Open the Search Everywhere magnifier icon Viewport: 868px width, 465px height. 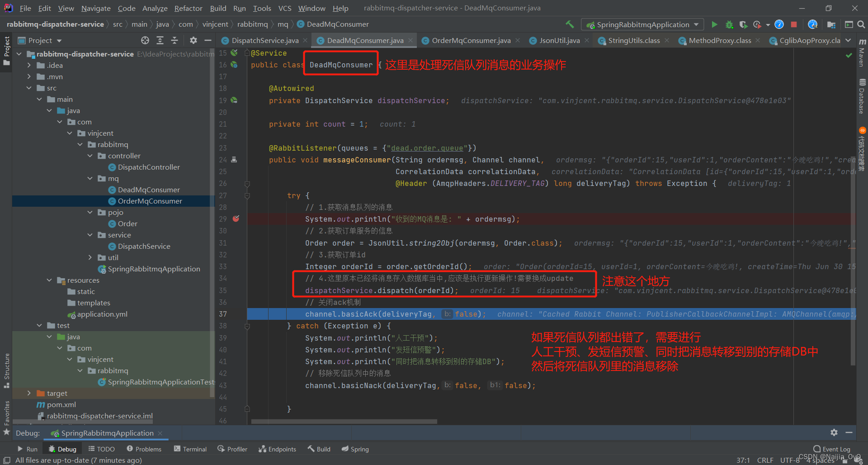coord(861,24)
